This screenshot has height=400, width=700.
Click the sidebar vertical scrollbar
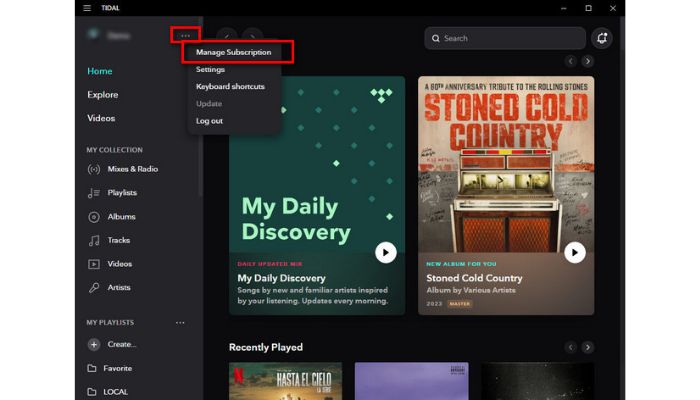point(200,107)
